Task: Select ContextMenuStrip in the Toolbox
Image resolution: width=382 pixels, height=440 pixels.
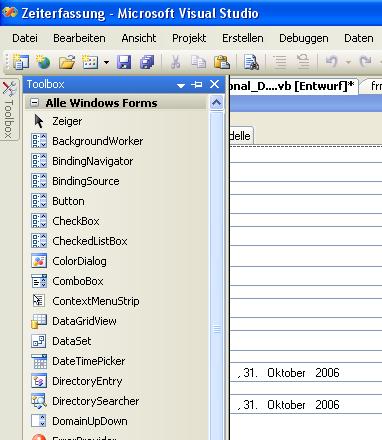Action: click(116, 301)
